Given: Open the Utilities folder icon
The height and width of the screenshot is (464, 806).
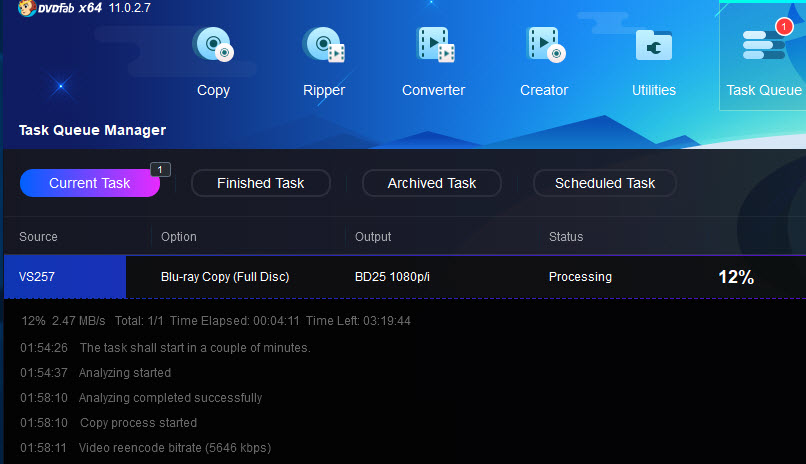Looking at the screenshot, I should point(653,45).
